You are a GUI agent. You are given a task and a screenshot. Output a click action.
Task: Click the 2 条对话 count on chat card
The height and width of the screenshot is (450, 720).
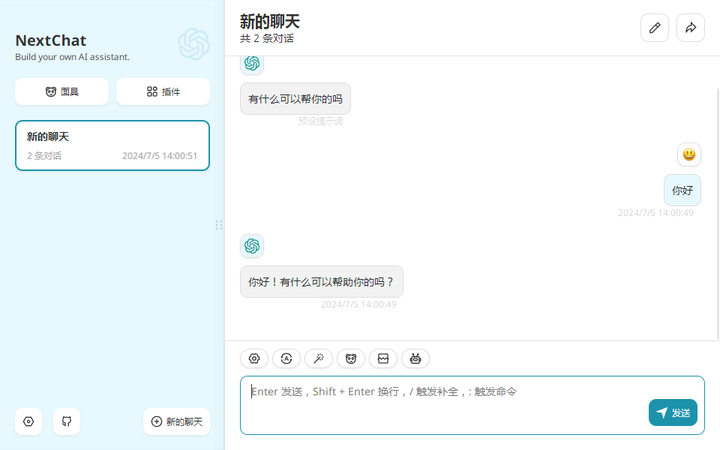click(x=44, y=156)
